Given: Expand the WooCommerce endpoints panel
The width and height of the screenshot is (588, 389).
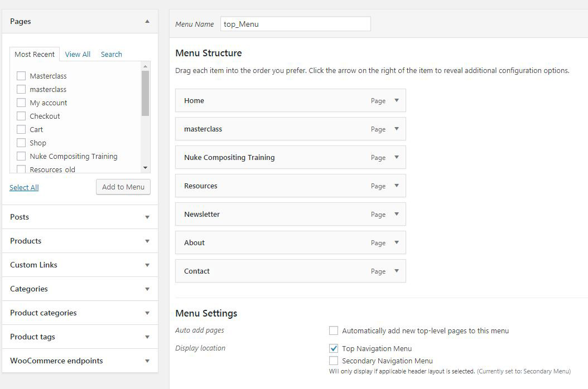Looking at the screenshot, I should [x=147, y=361].
